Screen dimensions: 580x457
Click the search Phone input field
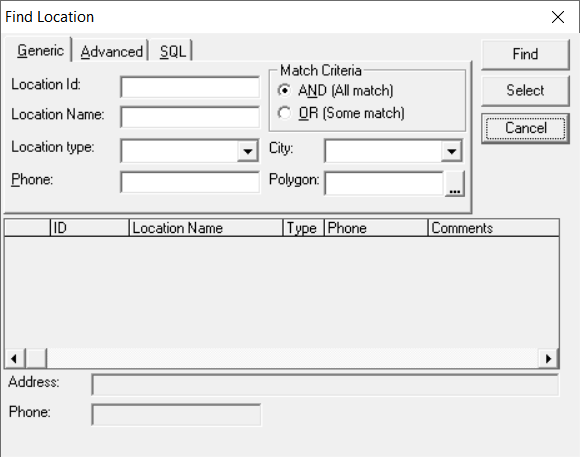pos(190,182)
